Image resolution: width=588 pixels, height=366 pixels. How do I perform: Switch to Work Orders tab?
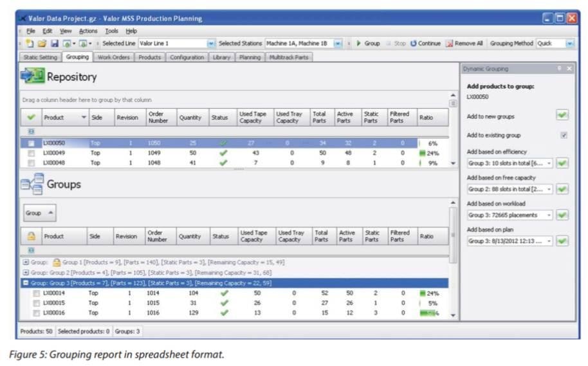tap(114, 57)
